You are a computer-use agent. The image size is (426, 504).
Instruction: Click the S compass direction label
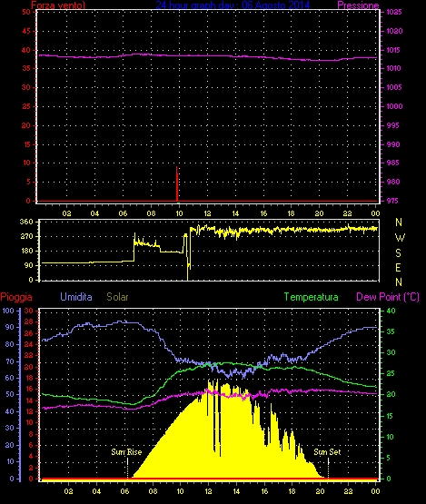(399, 253)
